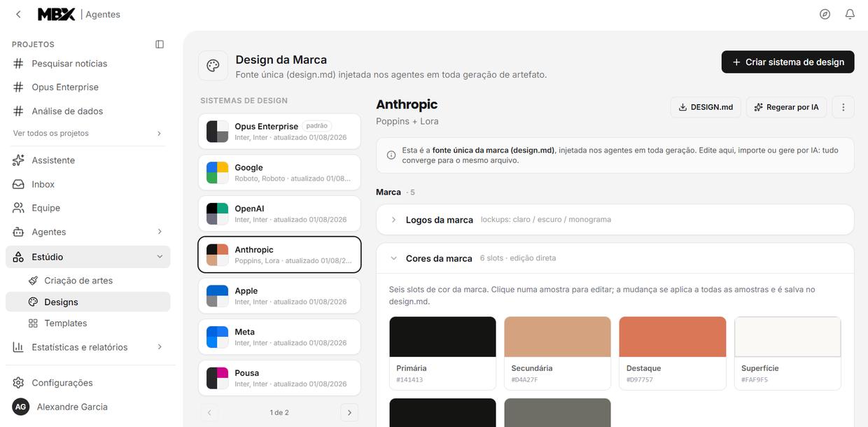
Task: Collapse the Estúdio section chevron
Action: click(159, 257)
